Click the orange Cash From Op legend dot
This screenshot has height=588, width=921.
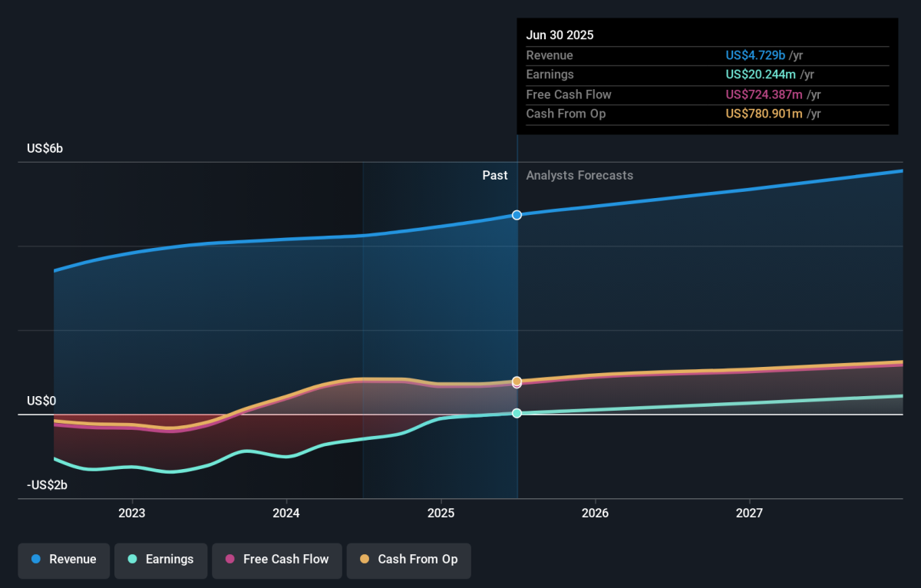364,560
